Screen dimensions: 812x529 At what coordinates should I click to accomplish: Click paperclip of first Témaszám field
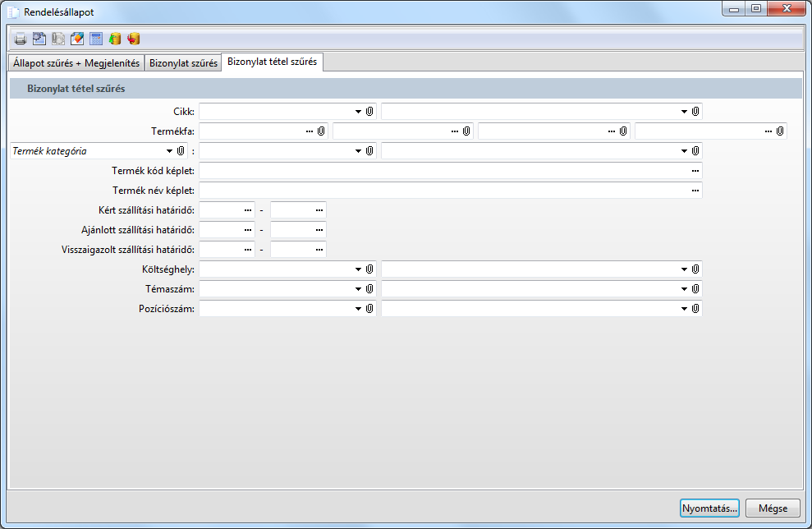[369, 288]
